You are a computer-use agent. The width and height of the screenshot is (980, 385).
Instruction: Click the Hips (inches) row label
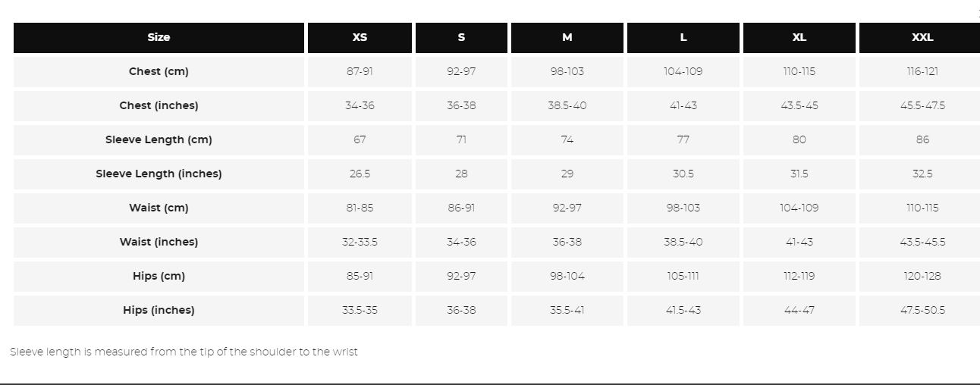coord(159,310)
